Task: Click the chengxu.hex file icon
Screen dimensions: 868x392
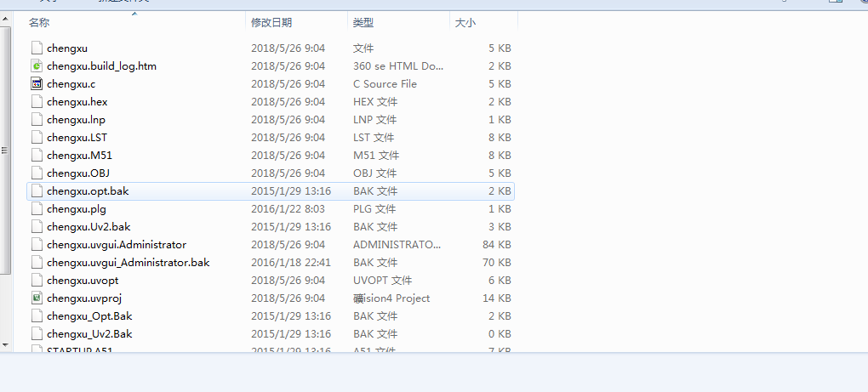Action: pyautogui.click(x=37, y=102)
